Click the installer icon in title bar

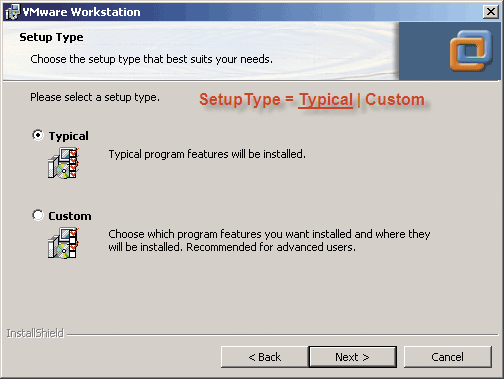tap(13, 12)
